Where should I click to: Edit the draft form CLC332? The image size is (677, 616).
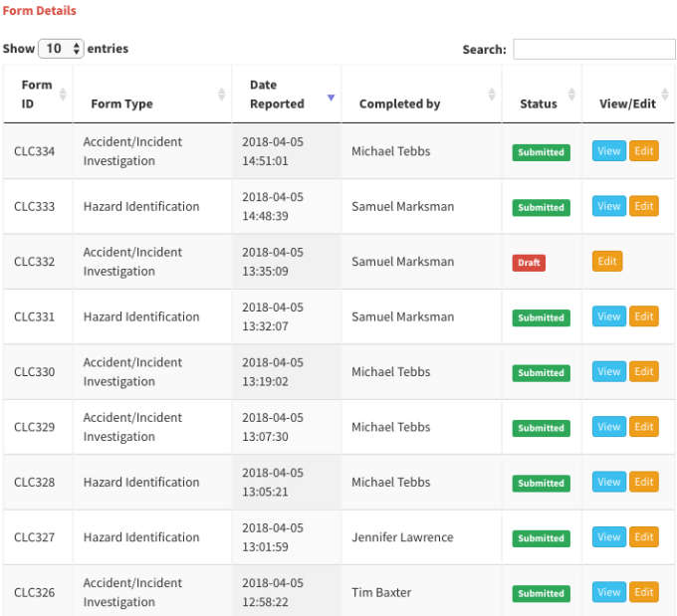click(607, 262)
